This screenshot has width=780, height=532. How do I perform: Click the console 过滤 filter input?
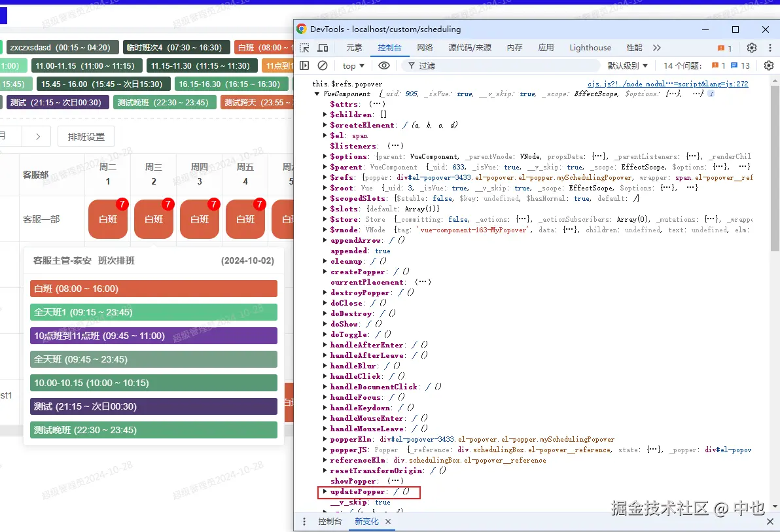(500, 65)
